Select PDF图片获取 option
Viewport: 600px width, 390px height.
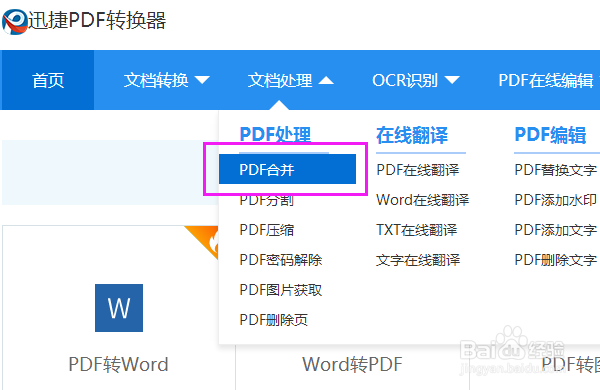click(281, 290)
